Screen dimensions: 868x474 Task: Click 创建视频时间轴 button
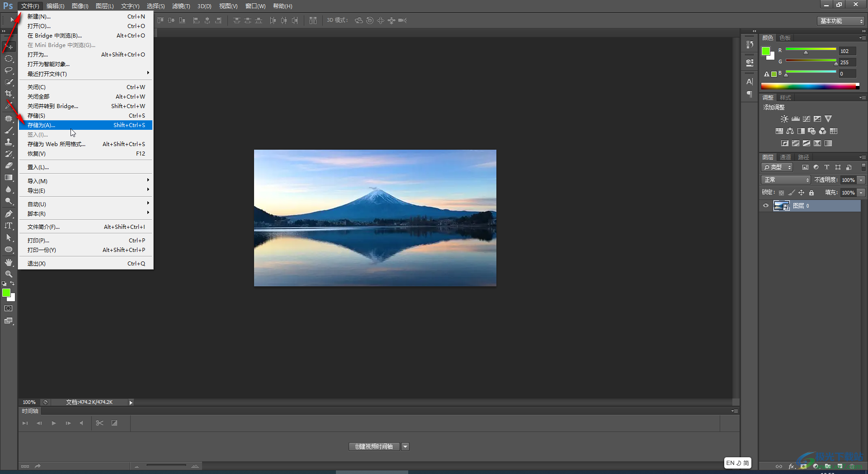pyautogui.click(x=374, y=447)
